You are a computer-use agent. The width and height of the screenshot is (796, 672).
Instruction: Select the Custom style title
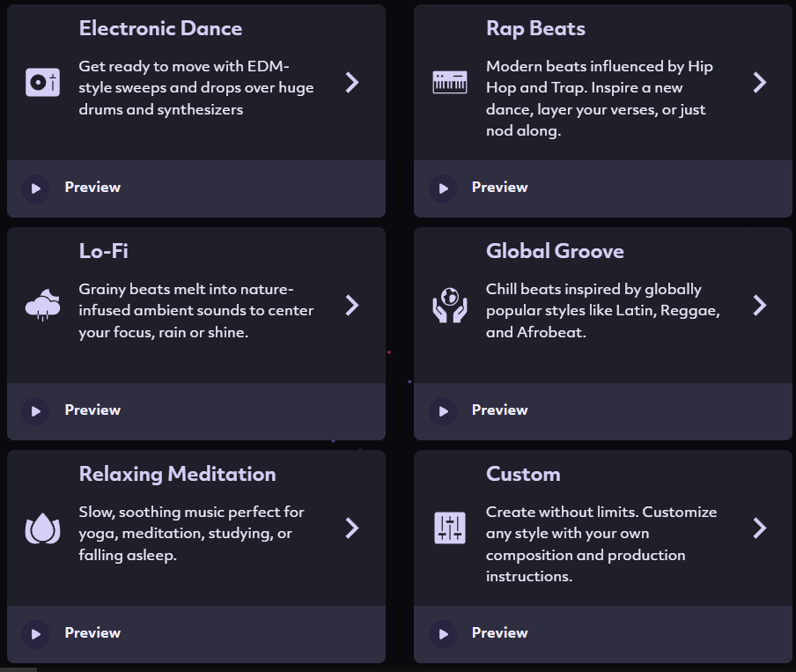(x=523, y=474)
